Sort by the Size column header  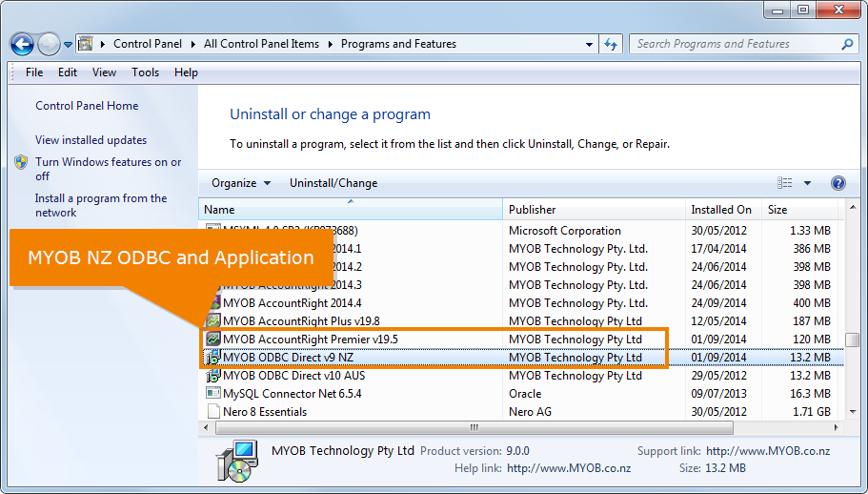coord(799,210)
